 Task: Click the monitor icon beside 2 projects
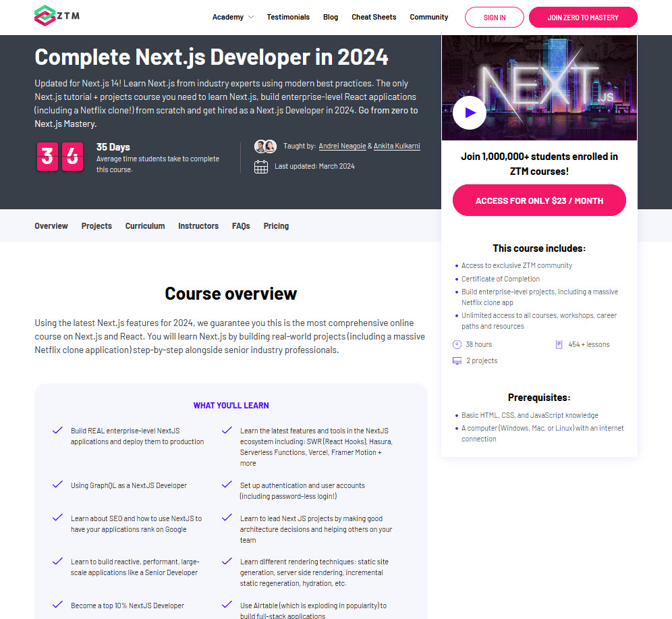pos(457,360)
